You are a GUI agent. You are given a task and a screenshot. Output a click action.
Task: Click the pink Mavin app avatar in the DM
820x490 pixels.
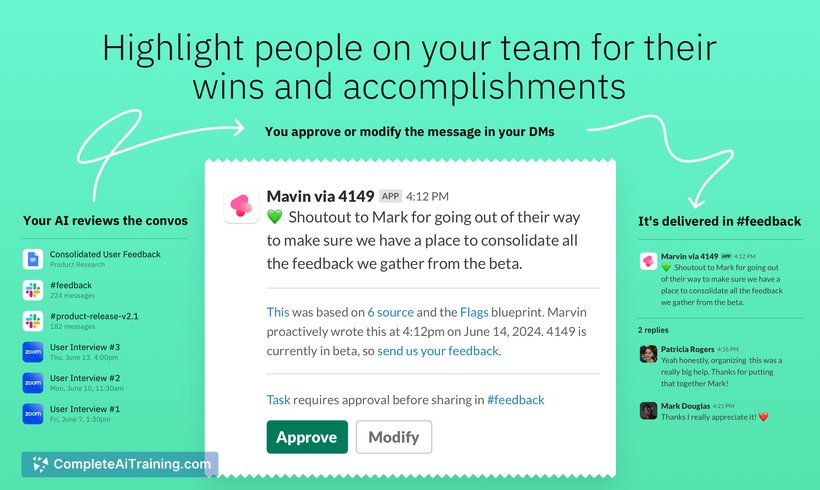(241, 206)
